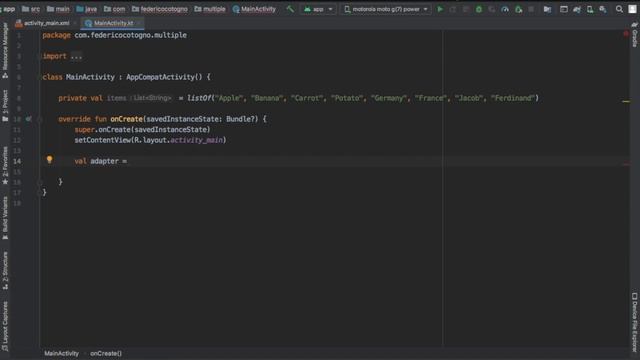Click Apply Changes and Restart Activity icon

click(x=453, y=9)
